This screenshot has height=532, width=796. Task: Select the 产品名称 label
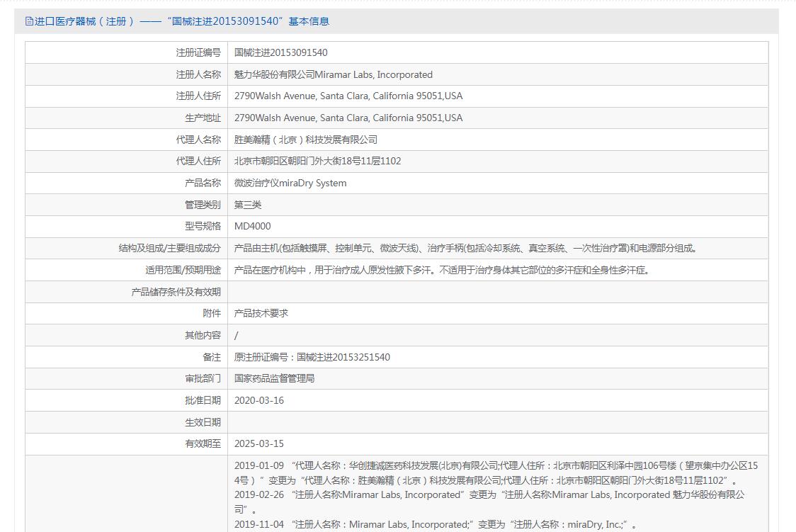click(x=203, y=183)
